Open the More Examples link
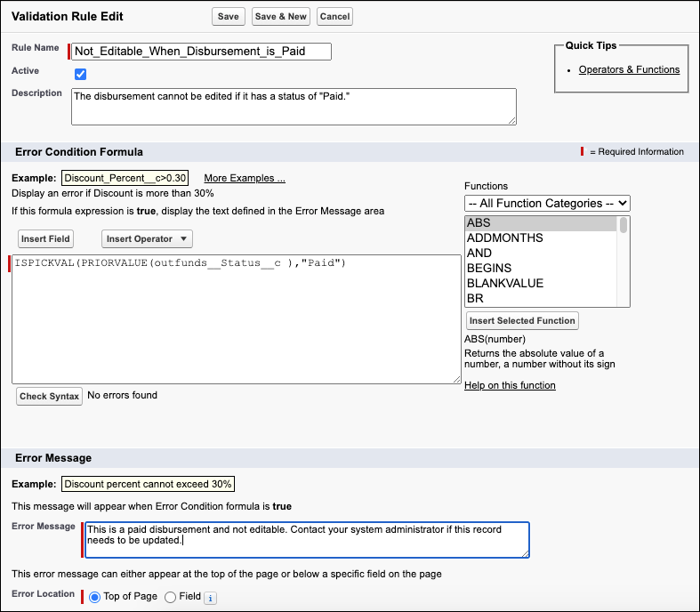This screenshot has height=612, width=700. pyautogui.click(x=245, y=178)
